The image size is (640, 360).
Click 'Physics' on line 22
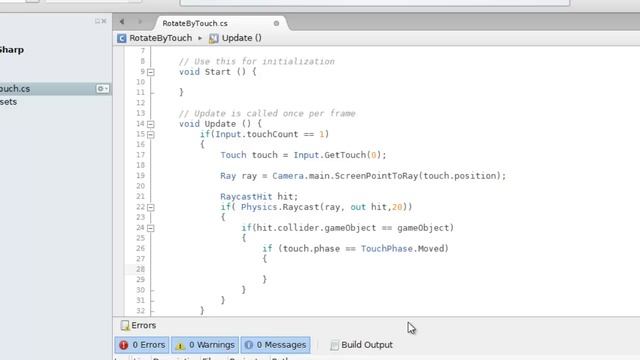259,207
